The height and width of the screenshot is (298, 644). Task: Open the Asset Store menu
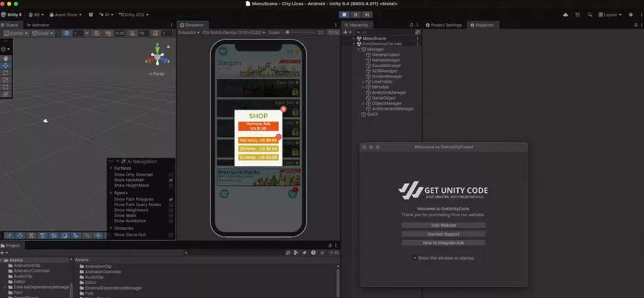(65, 15)
